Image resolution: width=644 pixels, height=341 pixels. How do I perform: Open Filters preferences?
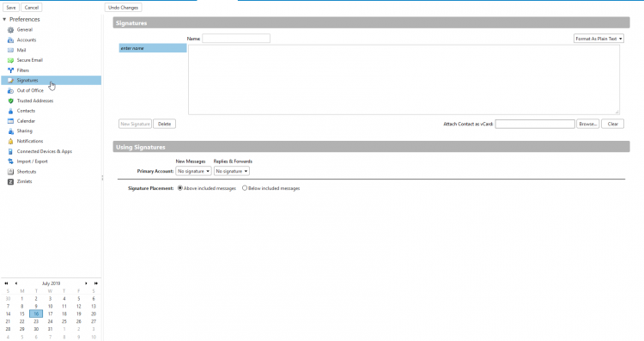(x=22, y=70)
